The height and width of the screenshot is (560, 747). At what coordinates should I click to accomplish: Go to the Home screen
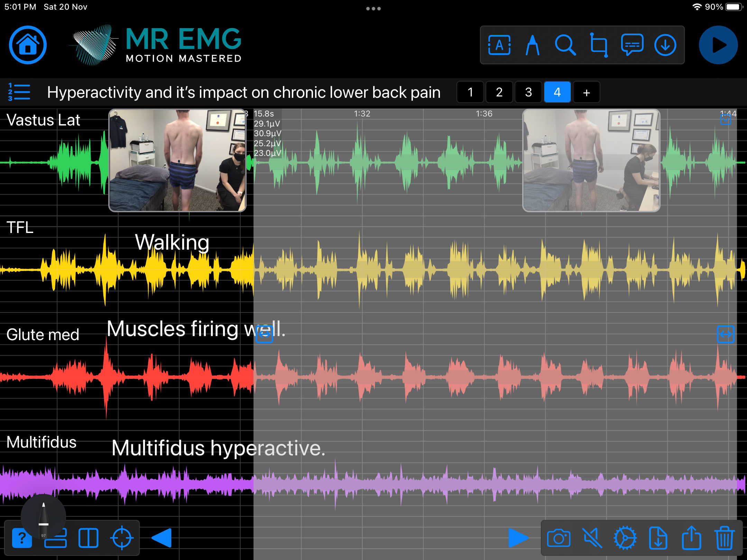pos(28,45)
